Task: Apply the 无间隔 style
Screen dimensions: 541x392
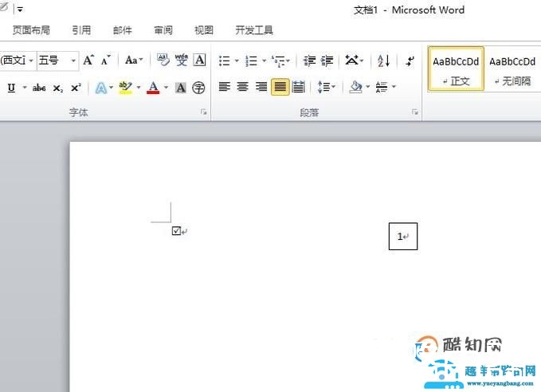Action: tap(512, 69)
